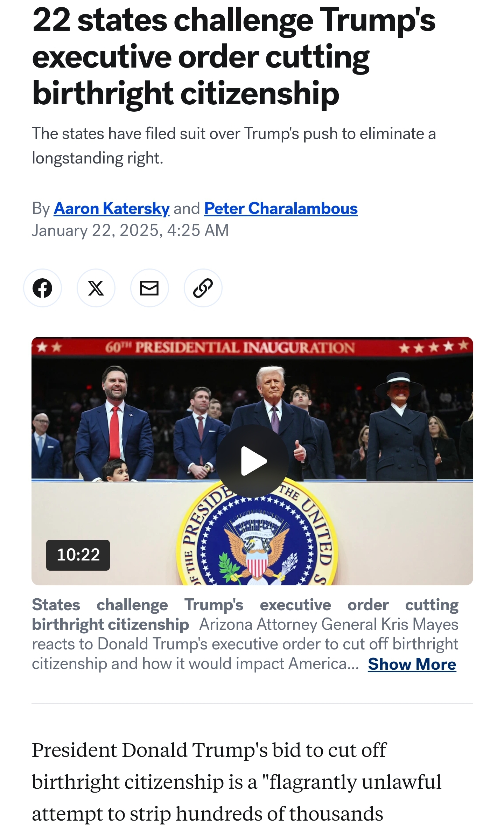The image size is (504, 829).
Task: Share the article via email icon
Action: click(x=149, y=288)
